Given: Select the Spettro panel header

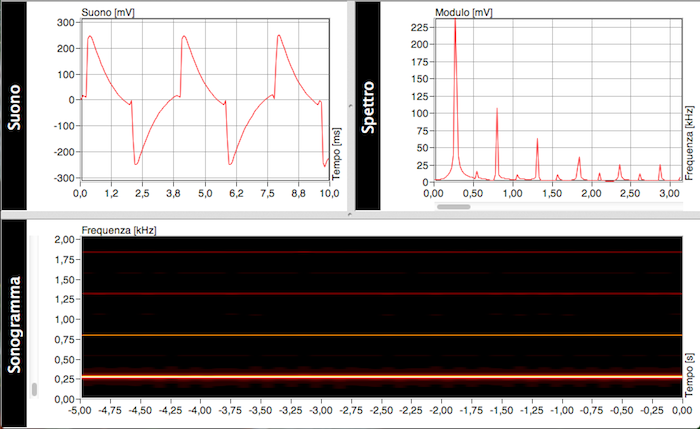Looking at the screenshot, I should click(x=368, y=106).
